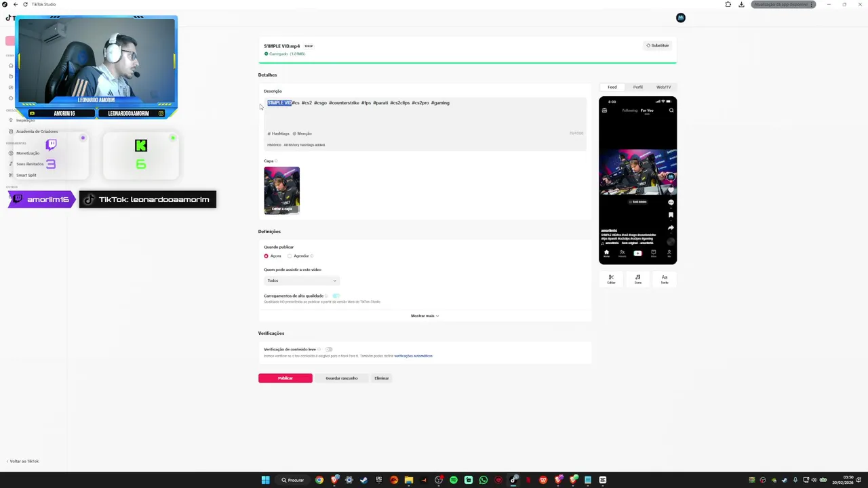Select the For You tab in phone preview
868x488 pixels.
tap(647, 110)
